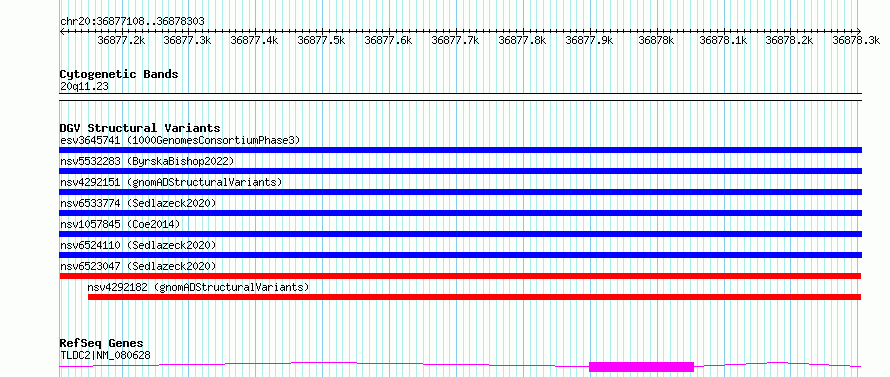Select the blue bar under nsv1057845
Image resolution: width=890 pixels, height=377 pixels.
[x=460, y=234]
